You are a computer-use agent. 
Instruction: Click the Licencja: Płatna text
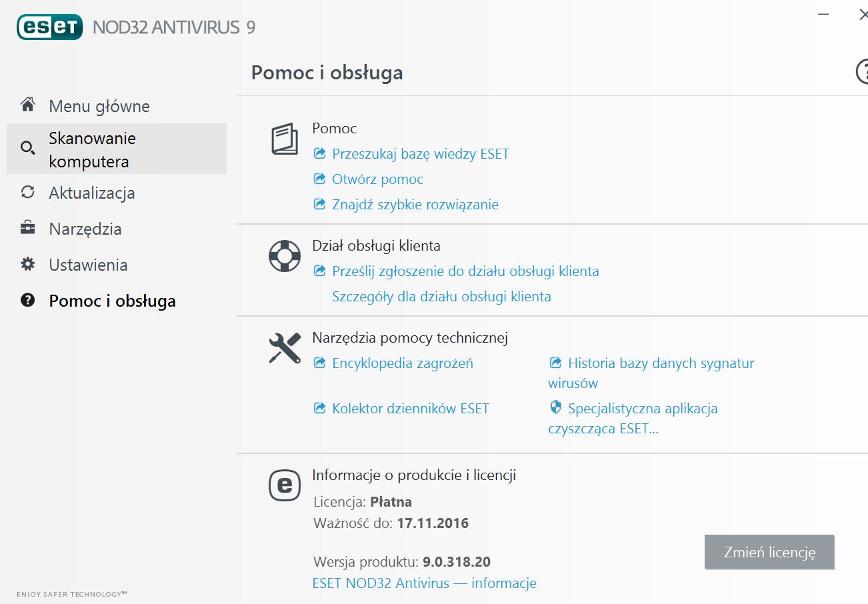(x=363, y=501)
